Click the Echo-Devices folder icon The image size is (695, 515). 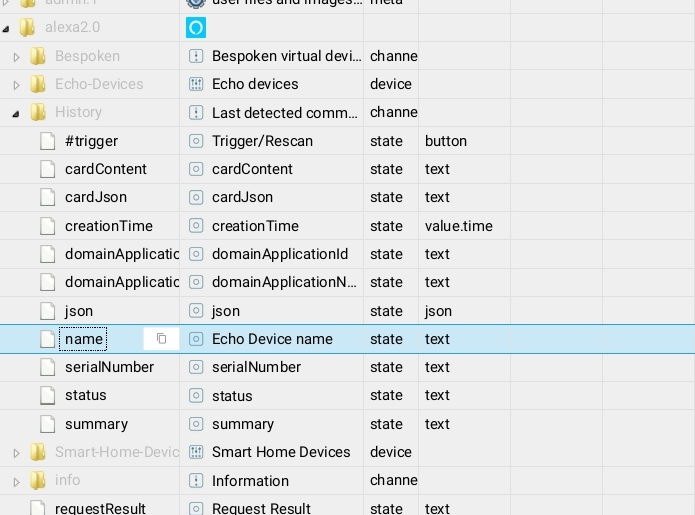[38, 84]
